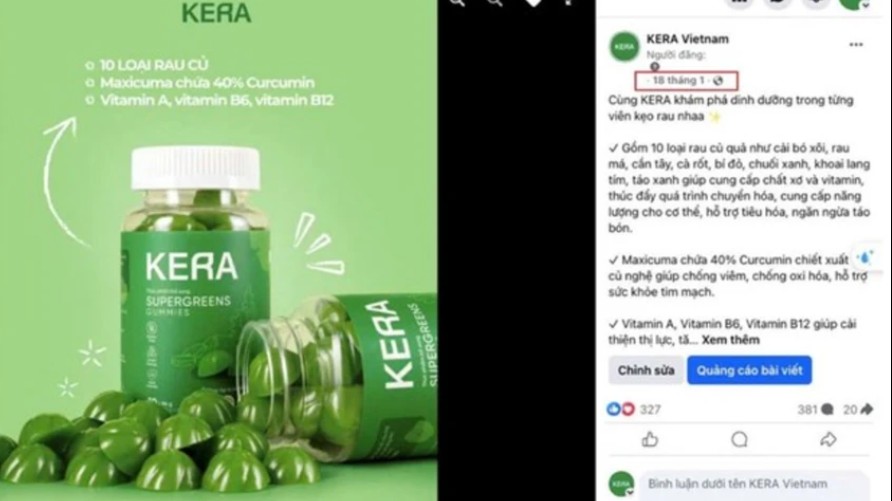
Task: View the 20 shares count
Action: [858, 409]
